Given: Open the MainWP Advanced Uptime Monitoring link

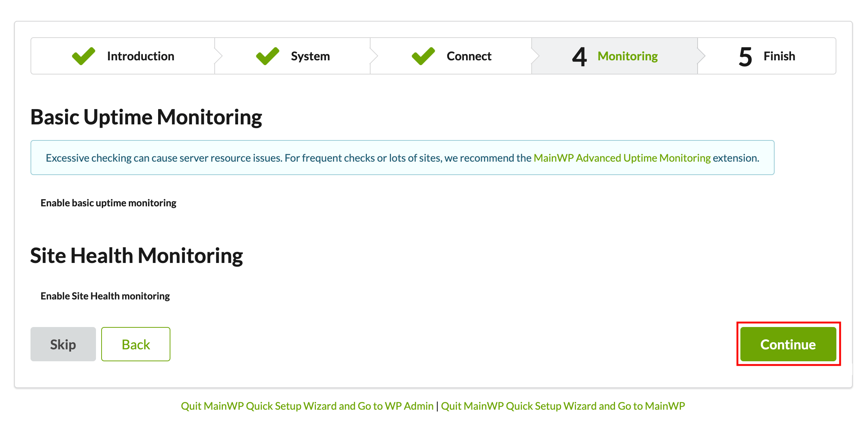Looking at the screenshot, I should tap(622, 158).
